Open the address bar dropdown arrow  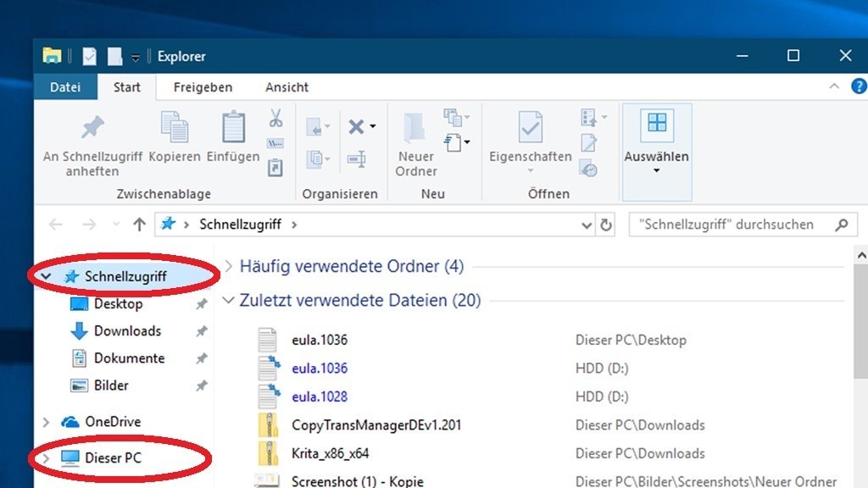586,225
